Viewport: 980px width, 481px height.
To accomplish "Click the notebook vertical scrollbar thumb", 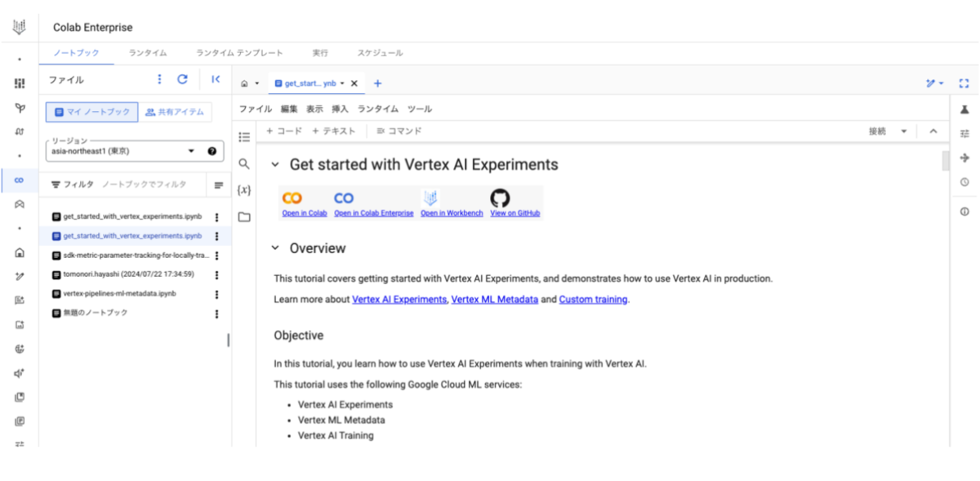I will point(946,160).
